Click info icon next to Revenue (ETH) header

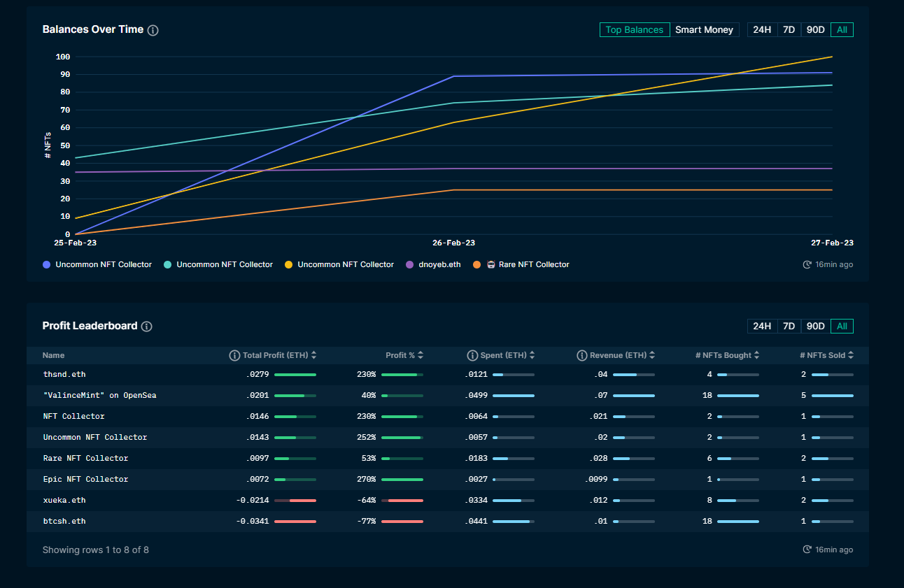click(x=581, y=355)
